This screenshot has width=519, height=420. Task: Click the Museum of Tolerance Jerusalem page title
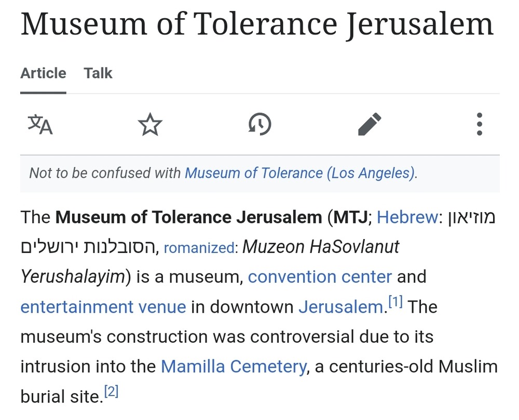256,23
